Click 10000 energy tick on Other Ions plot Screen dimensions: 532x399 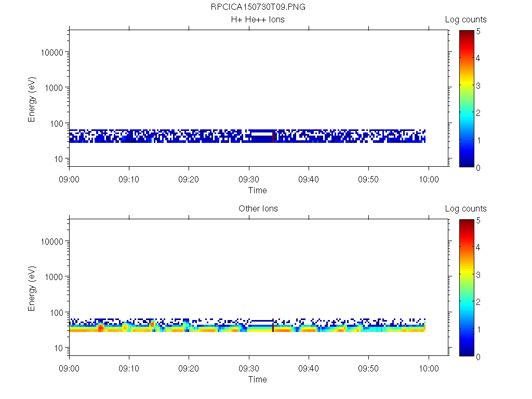(x=52, y=241)
